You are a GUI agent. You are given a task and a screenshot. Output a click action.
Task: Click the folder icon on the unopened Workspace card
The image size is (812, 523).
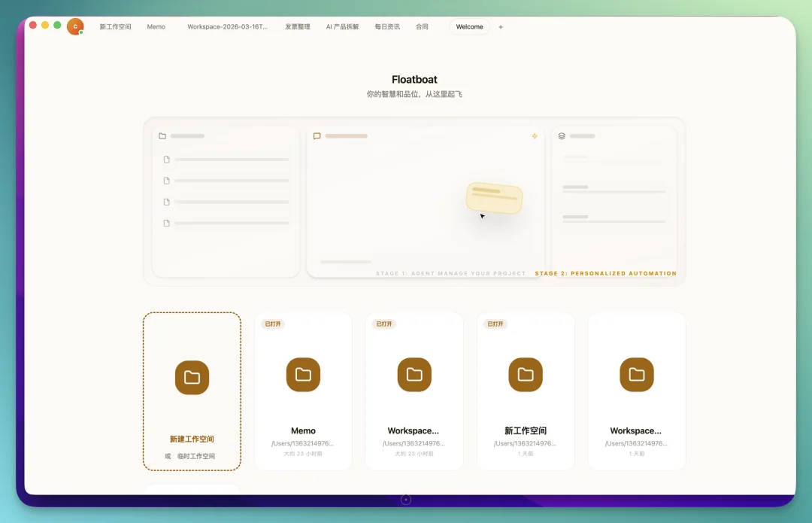tap(636, 375)
